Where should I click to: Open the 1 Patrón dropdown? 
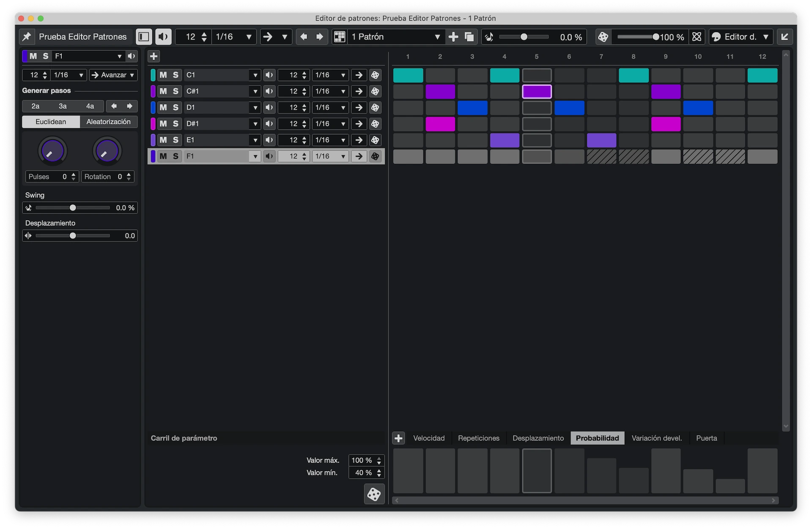pos(437,37)
